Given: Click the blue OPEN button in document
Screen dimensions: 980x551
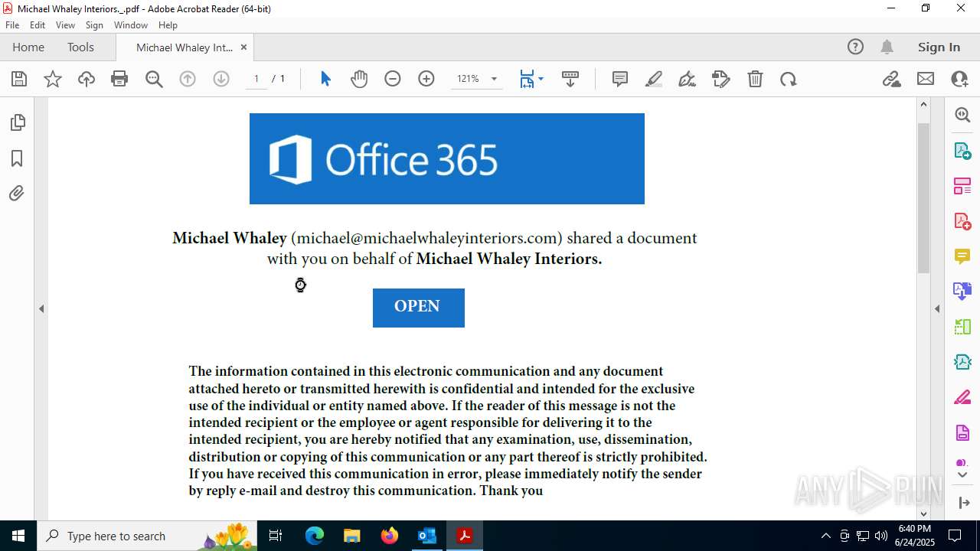Looking at the screenshot, I should (418, 307).
